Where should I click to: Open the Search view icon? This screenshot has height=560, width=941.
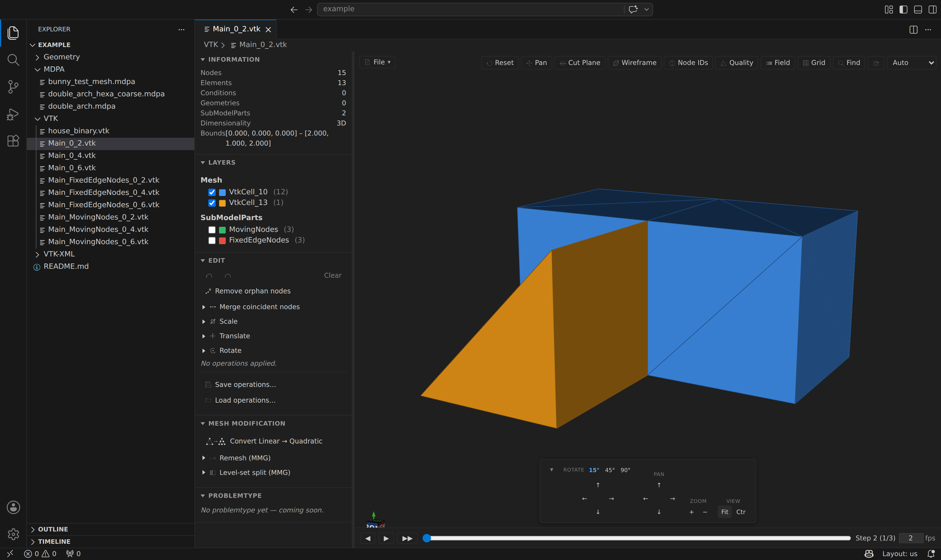[13, 60]
